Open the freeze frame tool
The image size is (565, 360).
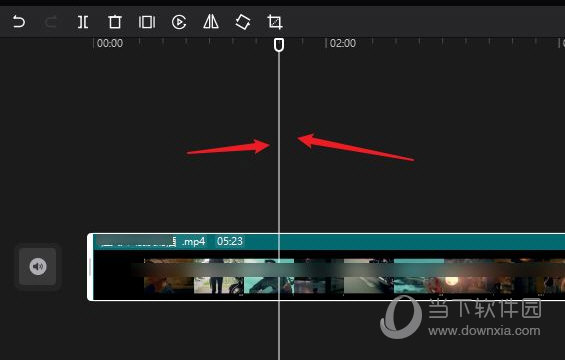[x=147, y=22]
